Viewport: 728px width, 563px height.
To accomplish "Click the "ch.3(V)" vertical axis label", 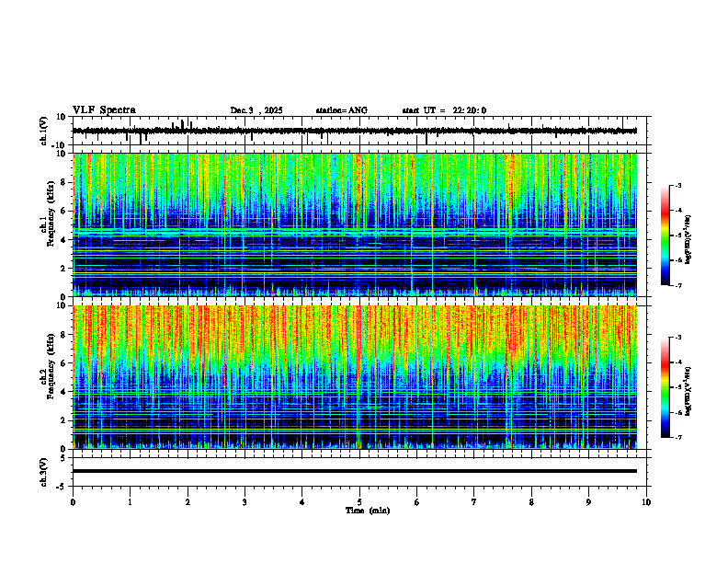I will point(44,472).
